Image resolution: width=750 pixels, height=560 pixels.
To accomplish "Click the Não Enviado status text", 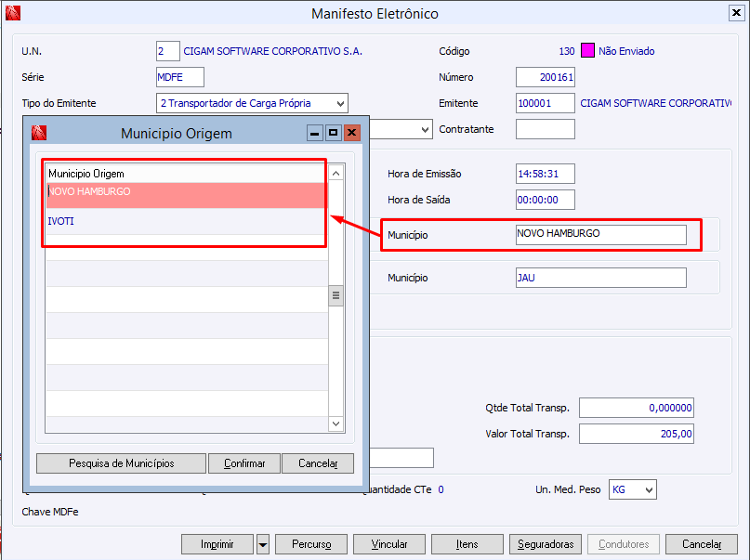I will coord(626,51).
